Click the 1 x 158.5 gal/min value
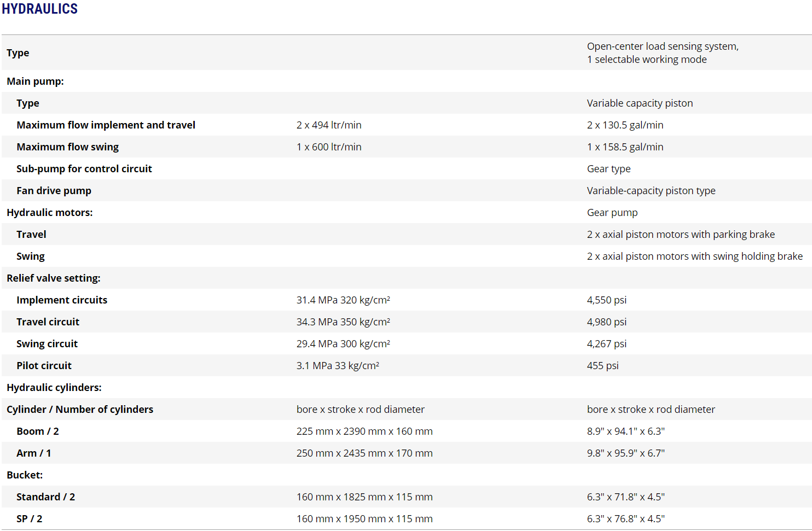Image resolution: width=812 pixels, height=531 pixels. click(x=625, y=147)
